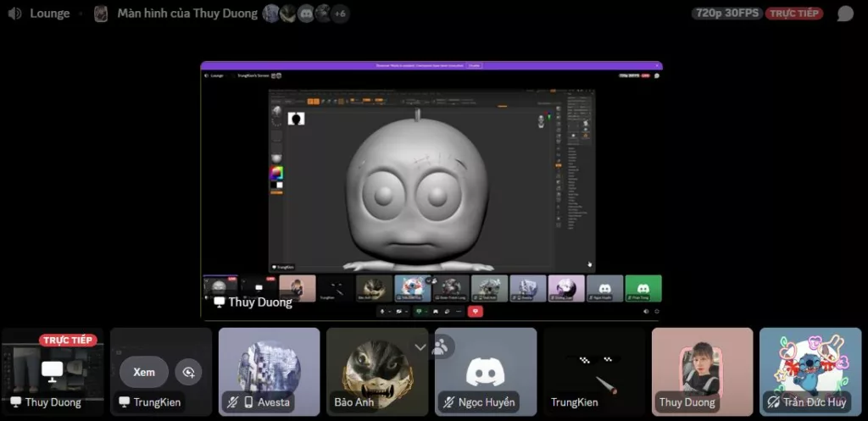Expand the +6 viewers badge in the header
This screenshot has width=868, height=421.
[339, 14]
